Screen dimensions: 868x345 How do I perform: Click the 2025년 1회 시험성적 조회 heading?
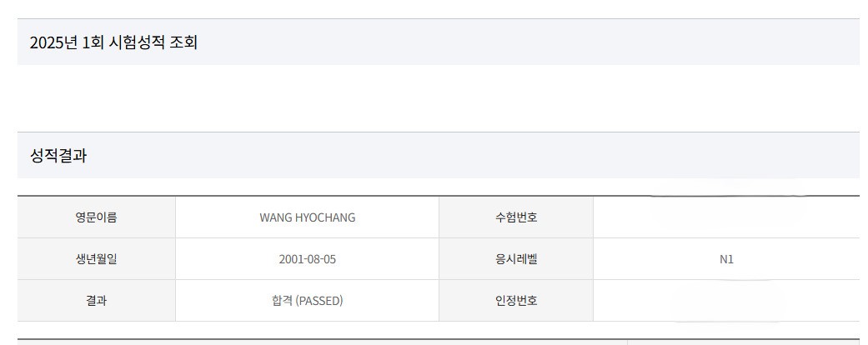tap(113, 42)
